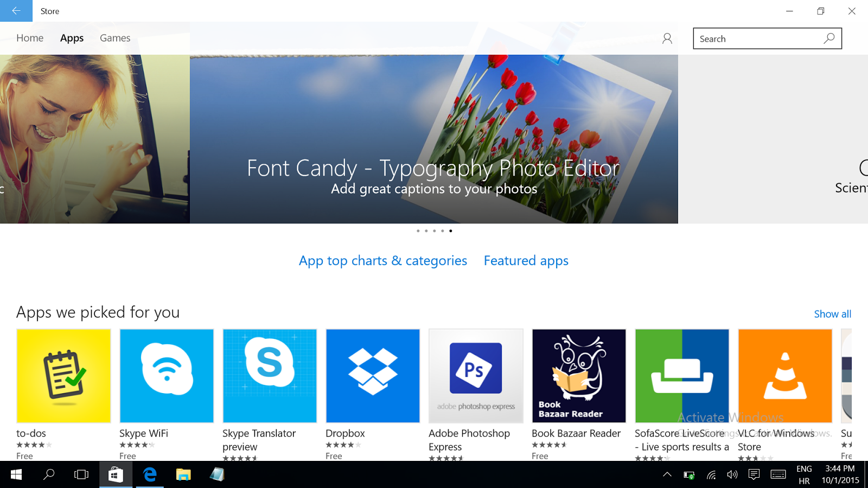Expand hidden system tray icons chevron
This screenshot has height=488, width=868.
tap(667, 475)
